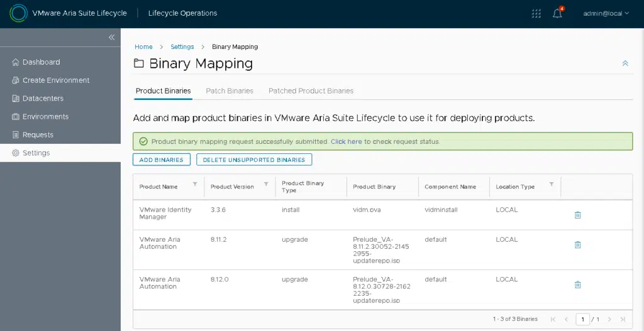Screen dimensions: 644x331
Task: Go to the next page of binaries
Action: [609, 319]
